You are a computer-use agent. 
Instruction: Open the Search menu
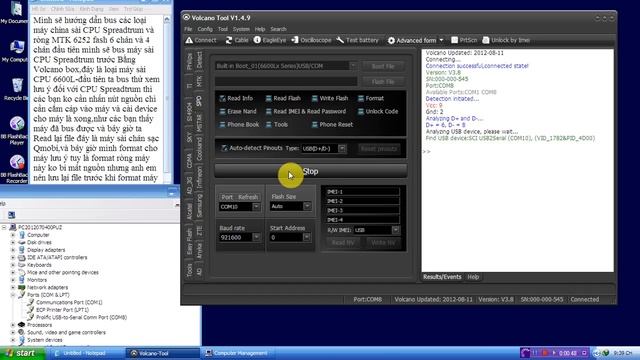(x=278, y=29)
